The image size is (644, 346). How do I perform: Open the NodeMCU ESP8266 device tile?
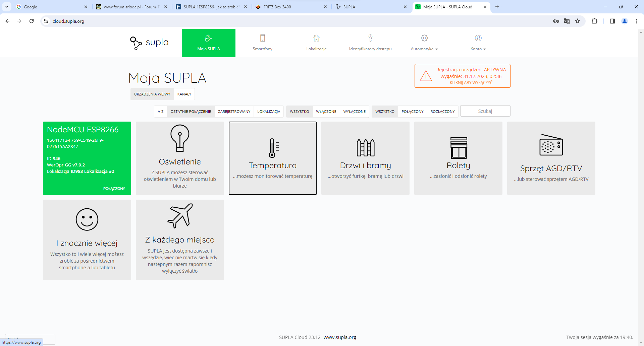[87, 158]
